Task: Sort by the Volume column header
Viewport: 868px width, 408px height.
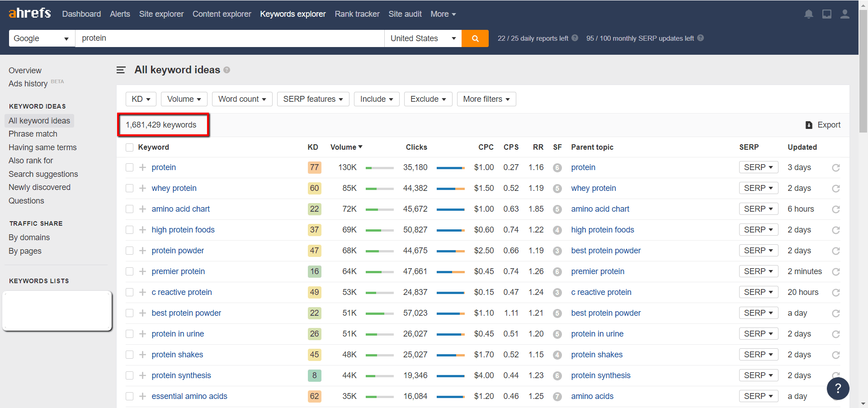Action: (x=346, y=147)
